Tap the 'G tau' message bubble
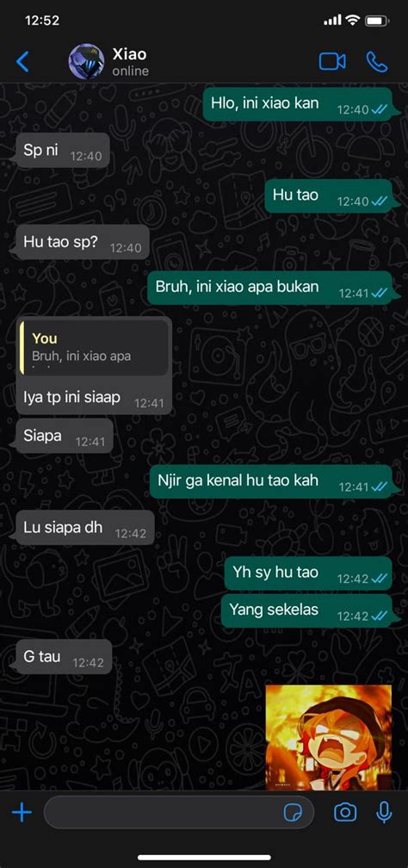The image size is (408, 868). [x=64, y=657]
